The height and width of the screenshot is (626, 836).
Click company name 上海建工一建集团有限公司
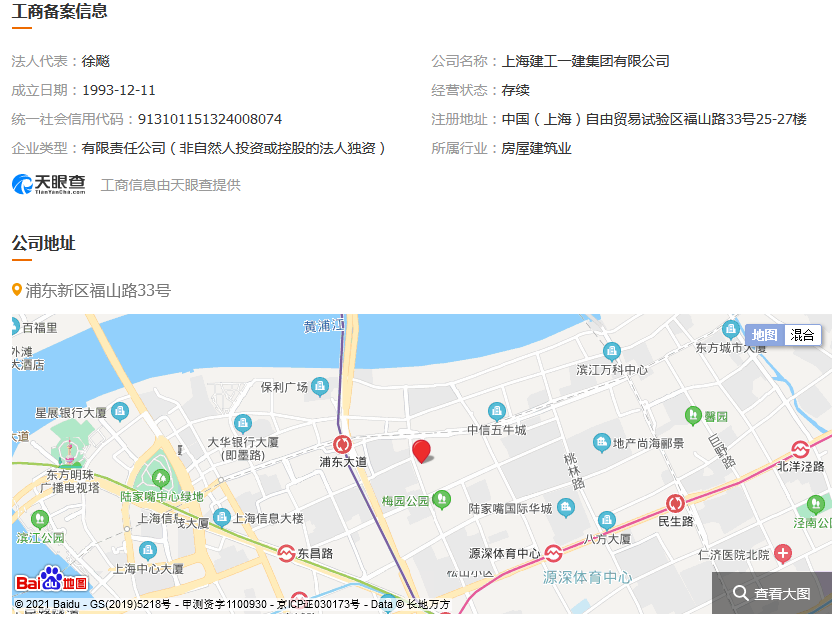coord(585,61)
